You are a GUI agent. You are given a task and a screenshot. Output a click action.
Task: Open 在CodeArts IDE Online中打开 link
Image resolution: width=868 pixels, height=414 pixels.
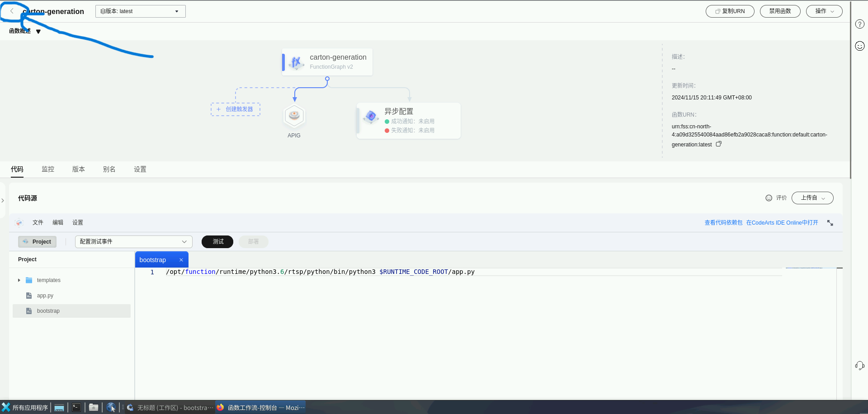[x=782, y=223]
